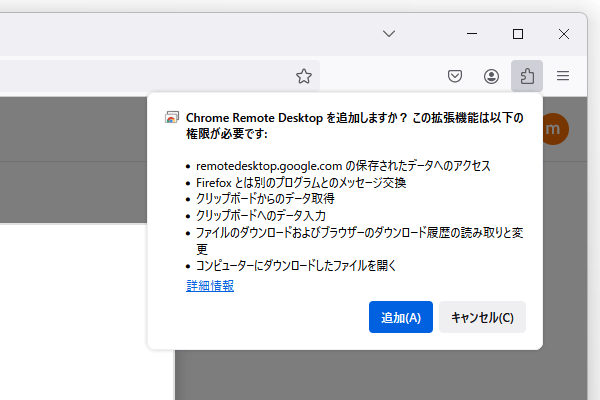
Task: Expand the list-all-tabs chevron
Action: pyautogui.click(x=389, y=34)
